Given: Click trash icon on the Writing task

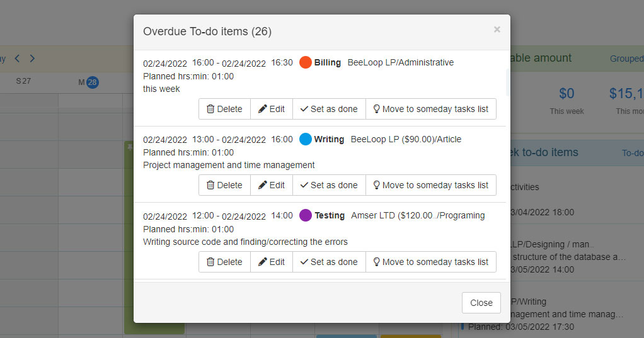Looking at the screenshot, I should (x=210, y=185).
